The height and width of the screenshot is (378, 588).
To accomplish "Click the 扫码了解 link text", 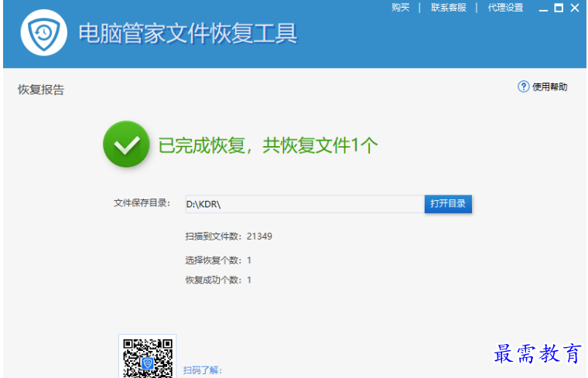I will coord(203,370).
